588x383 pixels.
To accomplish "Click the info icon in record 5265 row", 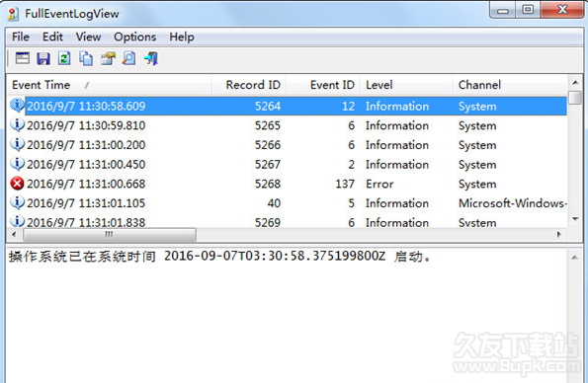I will 17,125.
